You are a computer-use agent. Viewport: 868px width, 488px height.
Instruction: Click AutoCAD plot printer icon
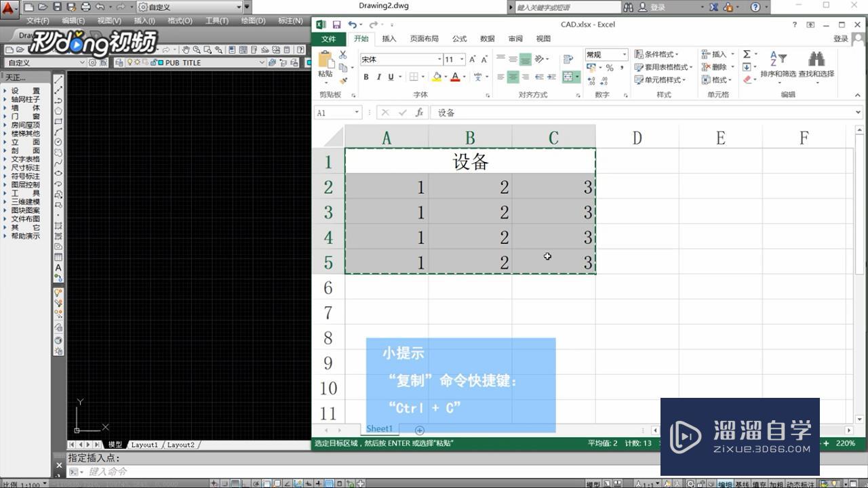85,7
